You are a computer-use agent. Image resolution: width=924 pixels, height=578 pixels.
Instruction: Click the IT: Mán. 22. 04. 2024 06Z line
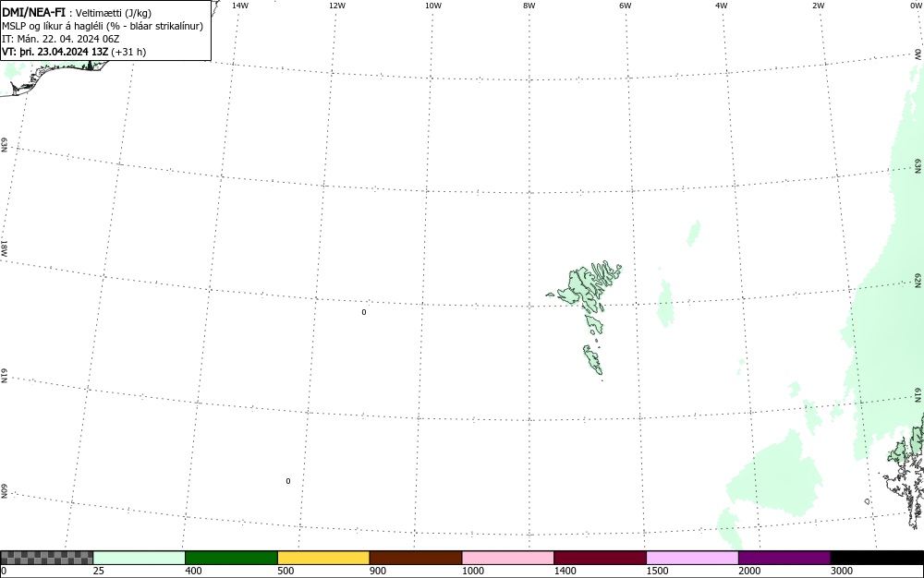point(61,39)
